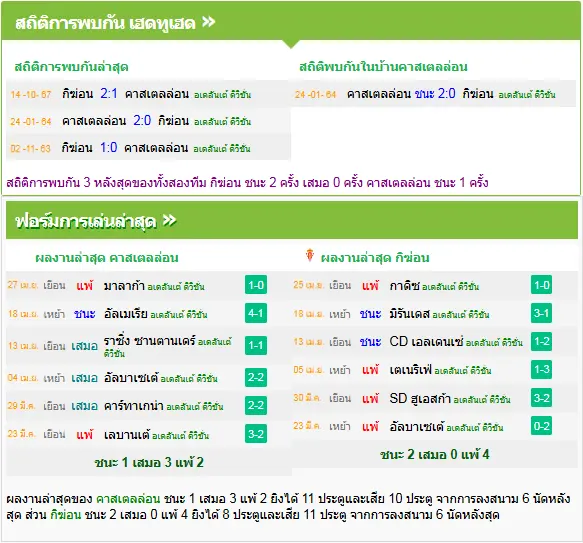
Task: Click the 1-0 score badge for Malaga
Action: [x=256, y=285]
